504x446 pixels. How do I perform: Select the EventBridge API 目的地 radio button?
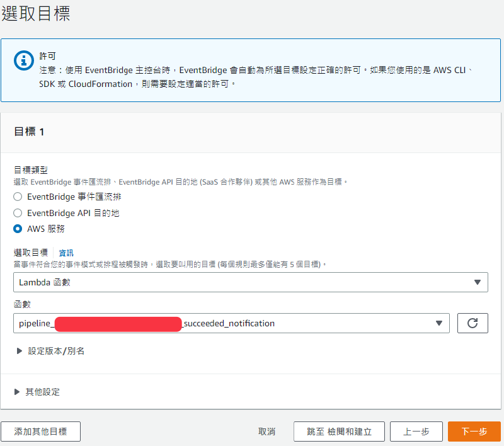click(17, 212)
